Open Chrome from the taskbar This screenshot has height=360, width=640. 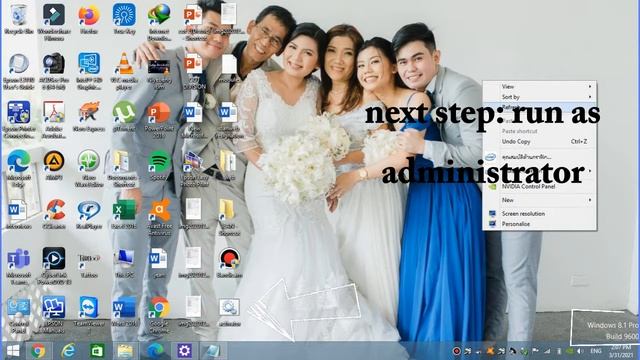tap(38, 351)
